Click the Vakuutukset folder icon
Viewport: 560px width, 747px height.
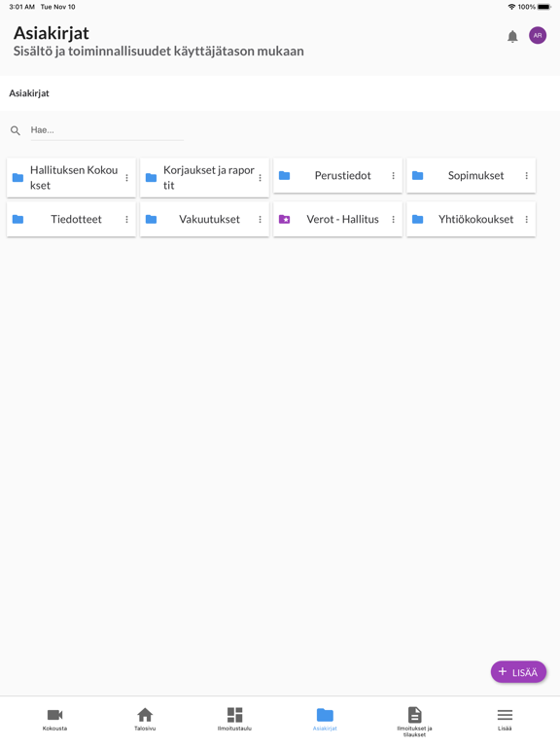coord(151,219)
